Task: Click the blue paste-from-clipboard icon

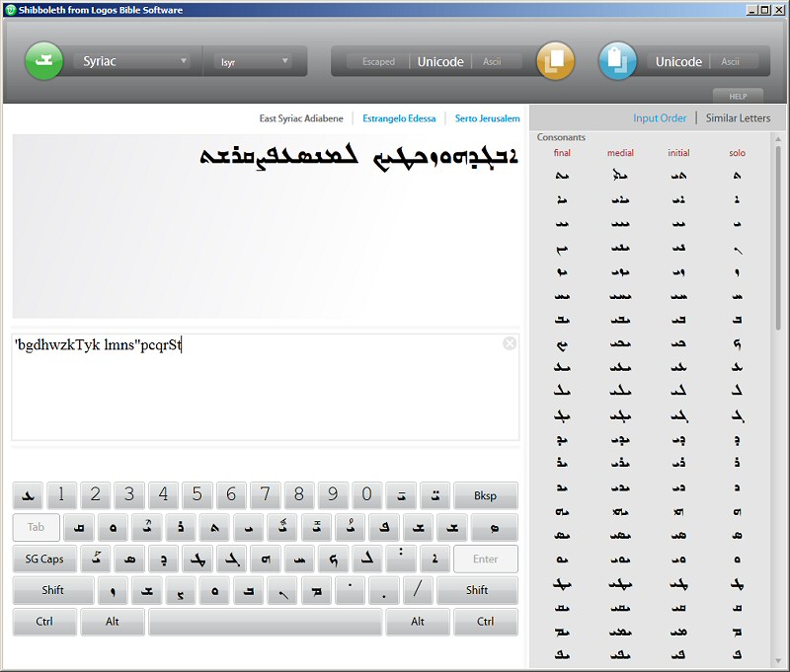Action: click(618, 61)
